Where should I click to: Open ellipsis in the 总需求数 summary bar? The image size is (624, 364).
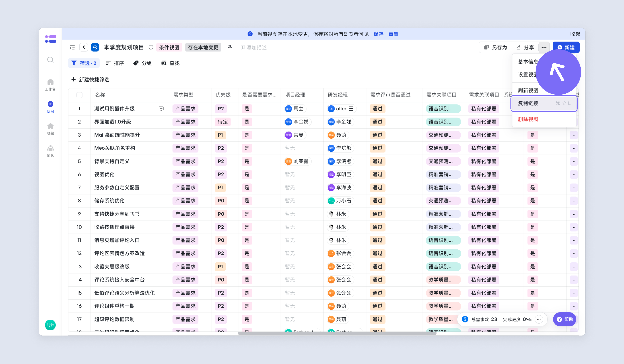(x=539, y=319)
